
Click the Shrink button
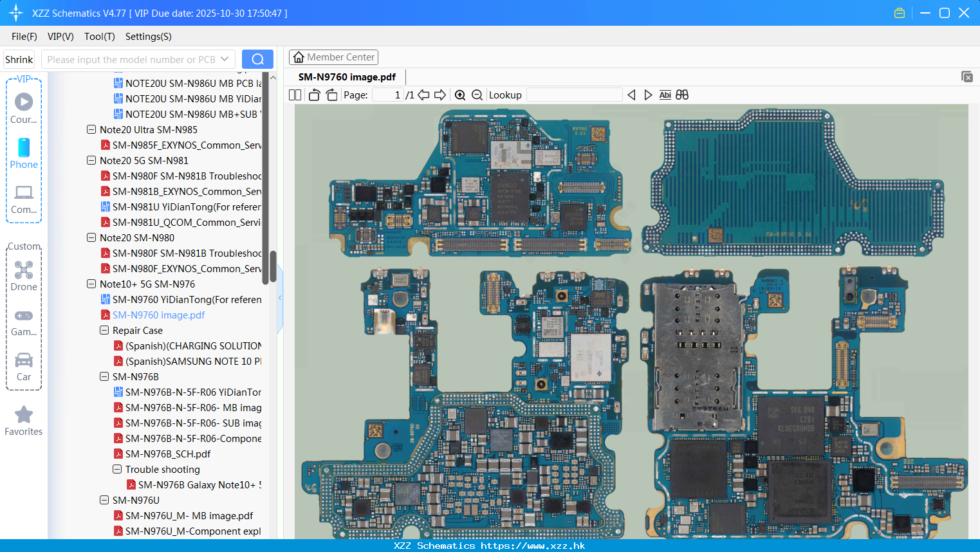tap(19, 59)
